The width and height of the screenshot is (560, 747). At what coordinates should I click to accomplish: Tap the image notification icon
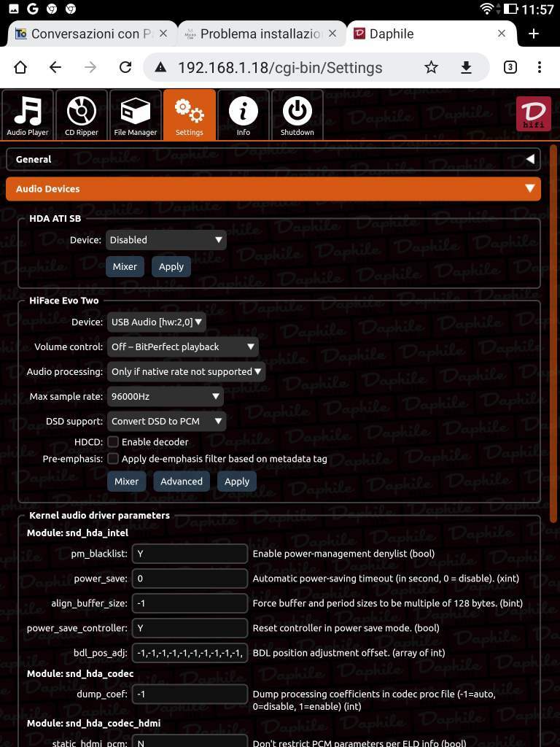pyautogui.click(x=14, y=9)
